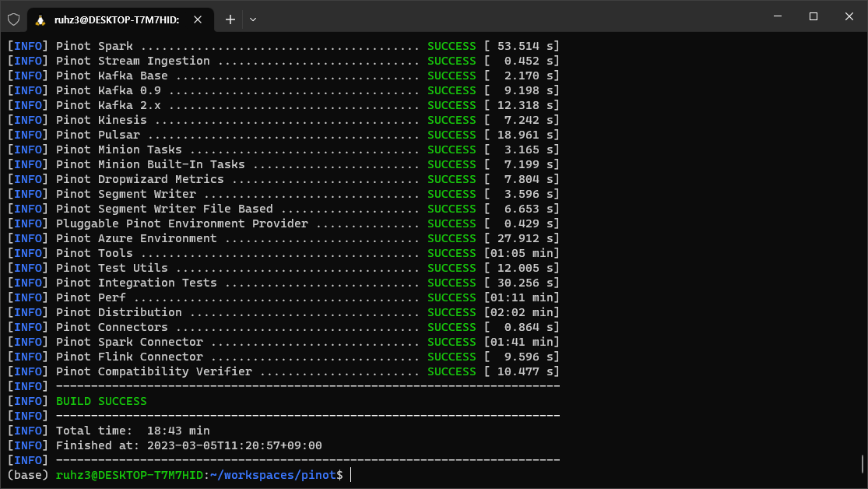Click the terminal input cursor
Screen dimensions: 868x489
tap(351, 475)
